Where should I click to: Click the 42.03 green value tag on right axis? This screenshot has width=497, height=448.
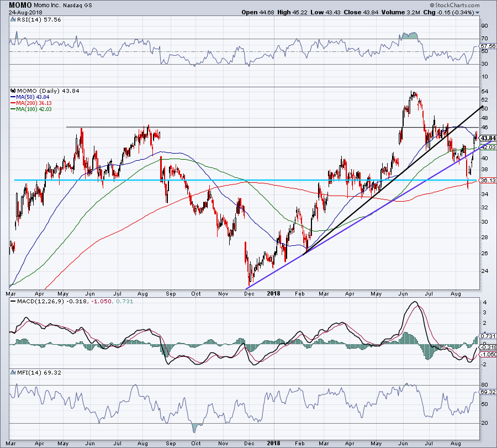(489, 147)
